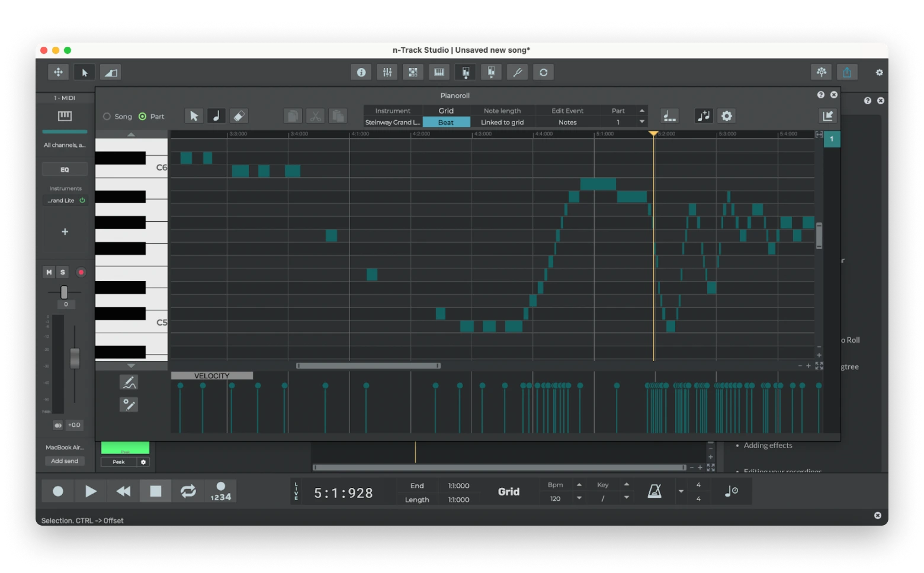Click the pianoroll paste icon

pos(338,116)
